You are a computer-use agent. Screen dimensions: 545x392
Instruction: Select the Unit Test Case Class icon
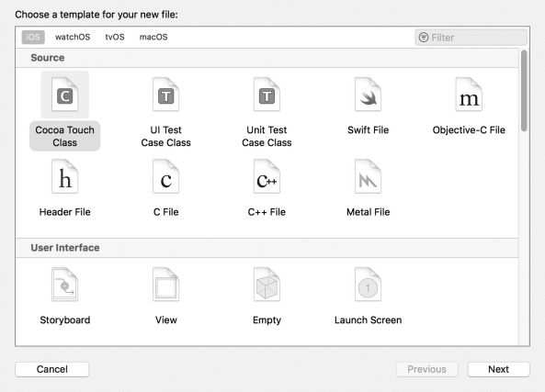coord(267,95)
